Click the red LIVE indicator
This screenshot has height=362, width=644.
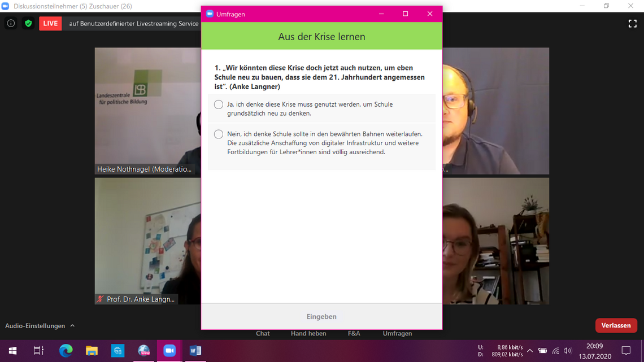50,23
